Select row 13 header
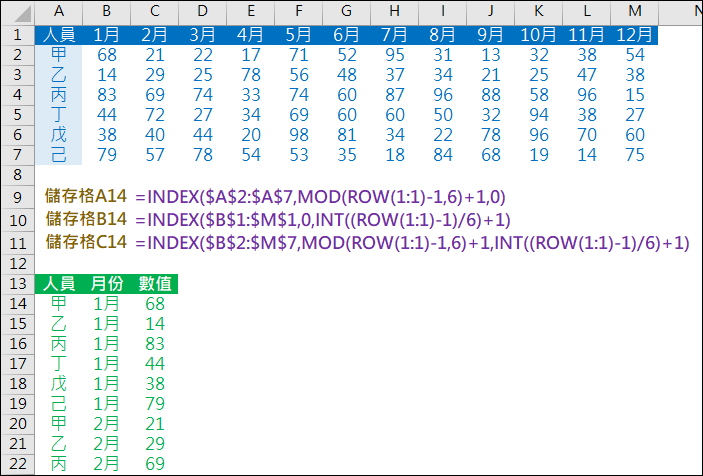Image resolution: width=703 pixels, height=476 pixels. pos(18,284)
